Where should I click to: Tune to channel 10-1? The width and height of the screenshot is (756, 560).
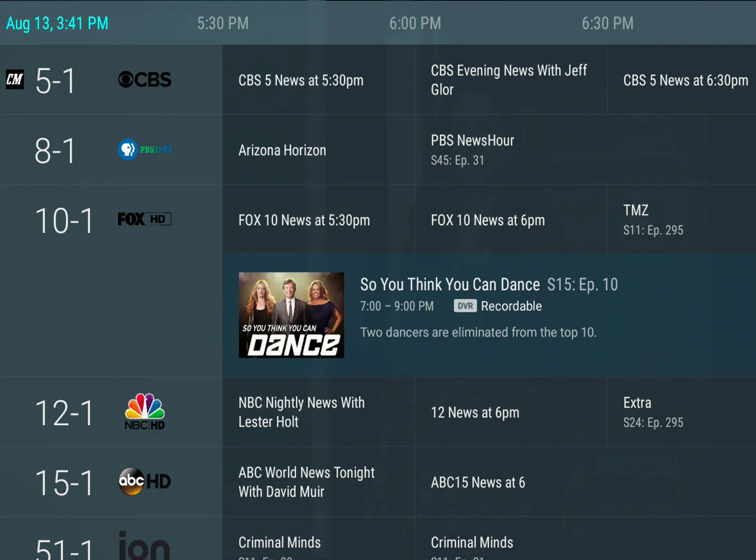64,221
